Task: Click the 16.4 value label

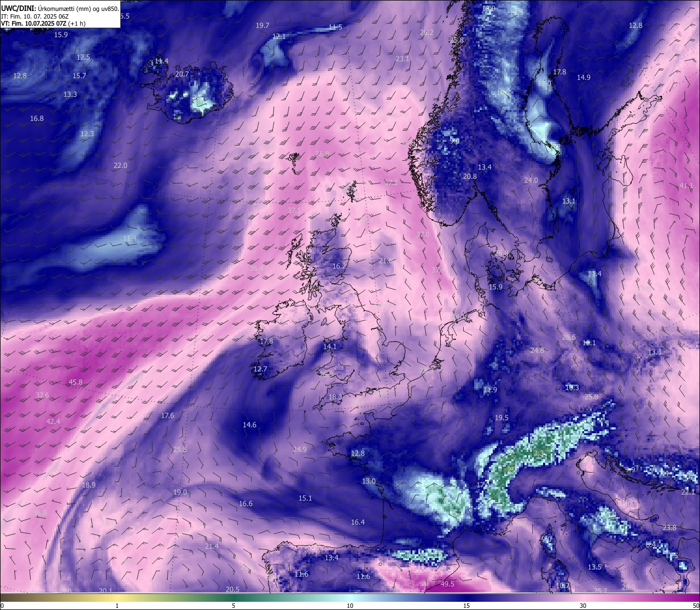Action: click(358, 522)
